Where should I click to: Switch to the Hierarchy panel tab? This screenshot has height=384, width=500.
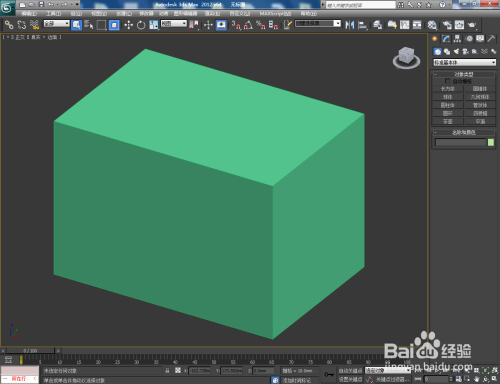[457, 39]
